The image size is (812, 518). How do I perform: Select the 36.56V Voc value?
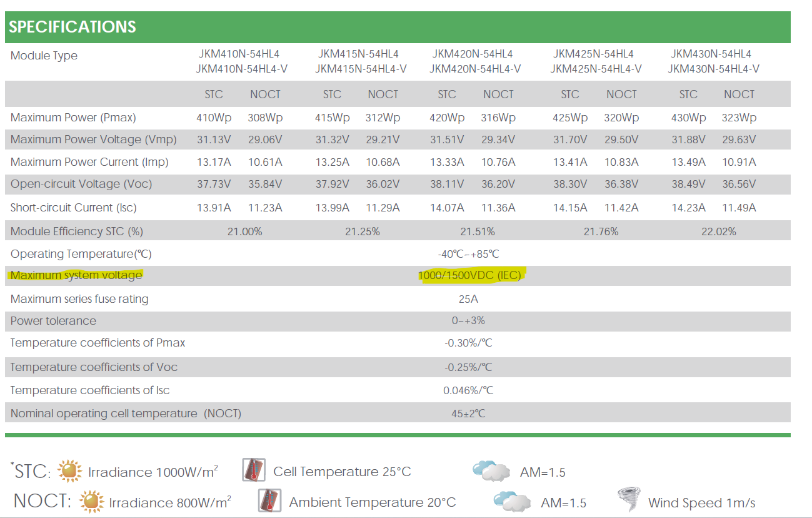pyautogui.click(x=739, y=184)
